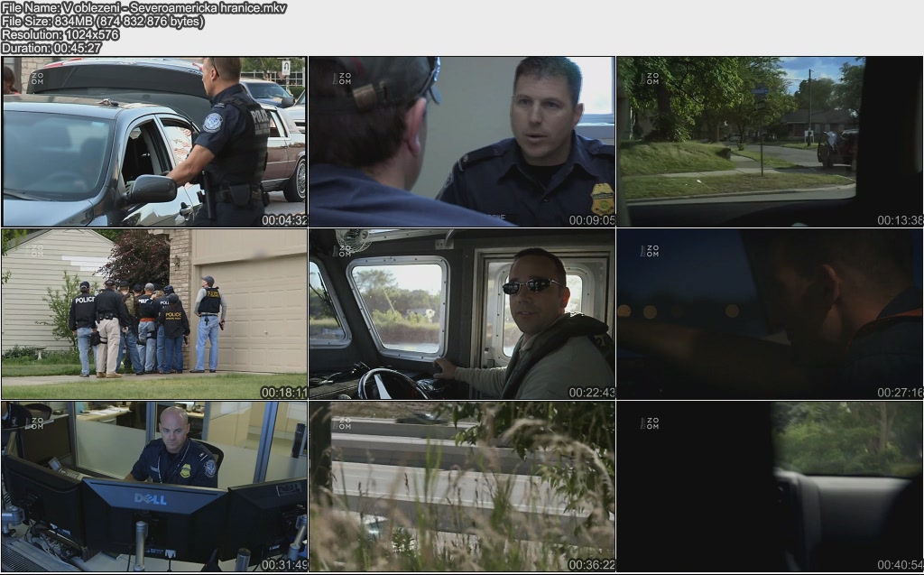Click the File Size 834MB text
Viewport: 924px width, 575px height.
click(x=102, y=22)
